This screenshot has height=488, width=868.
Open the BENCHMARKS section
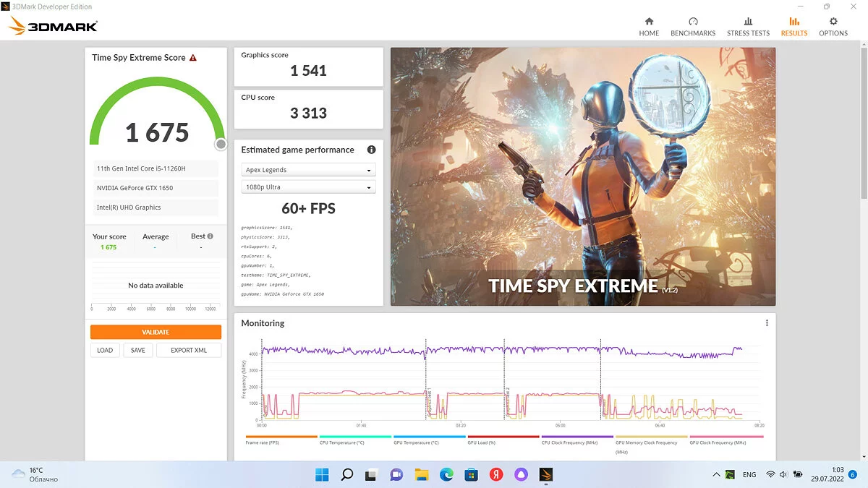693,27
